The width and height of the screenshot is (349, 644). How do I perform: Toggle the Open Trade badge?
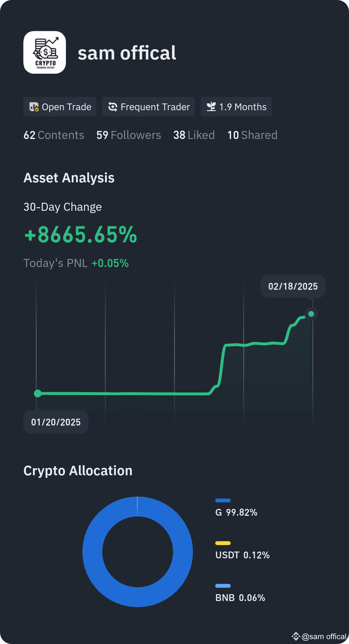click(60, 107)
